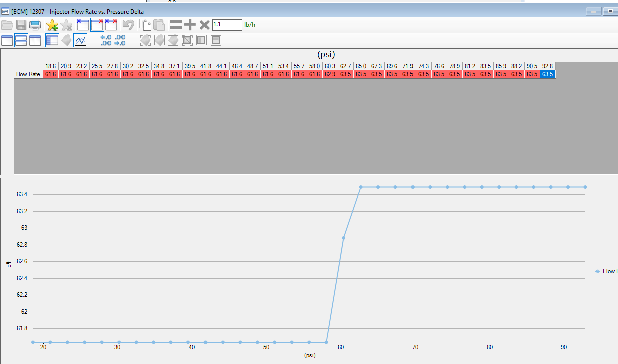Image resolution: width=618 pixels, height=364 pixels.
Task: Click the copy icon in toolbar
Action: pyautogui.click(x=145, y=25)
